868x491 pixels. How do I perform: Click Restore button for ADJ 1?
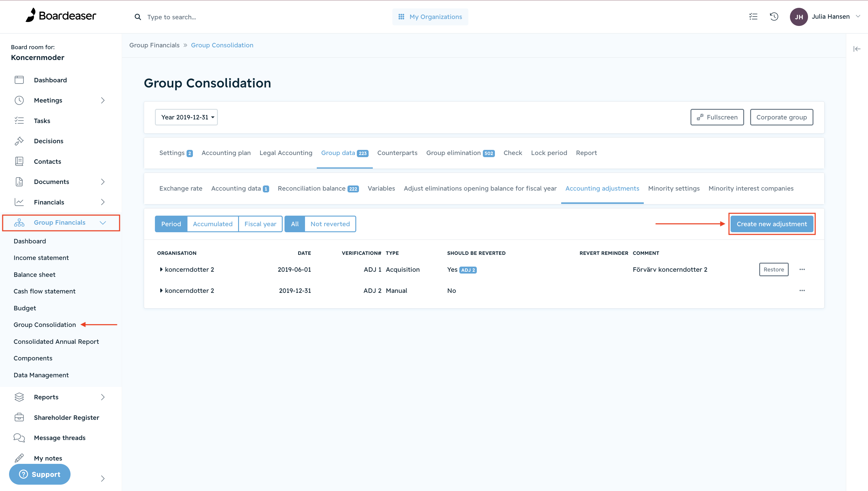coord(774,269)
